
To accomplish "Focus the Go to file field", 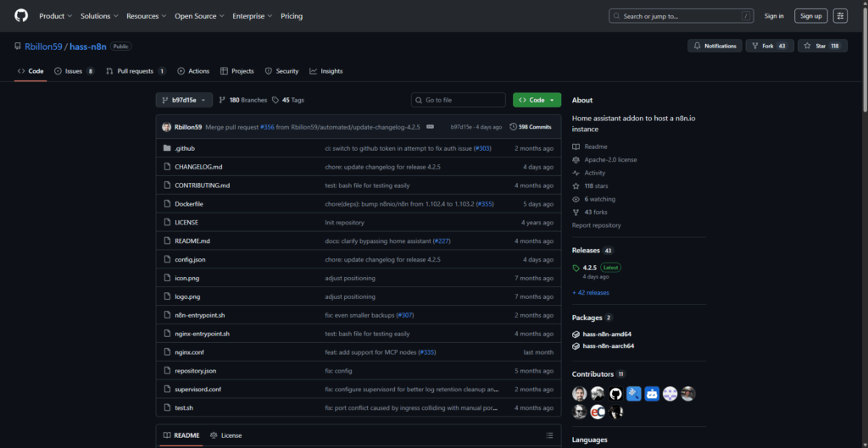I will [459, 100].
